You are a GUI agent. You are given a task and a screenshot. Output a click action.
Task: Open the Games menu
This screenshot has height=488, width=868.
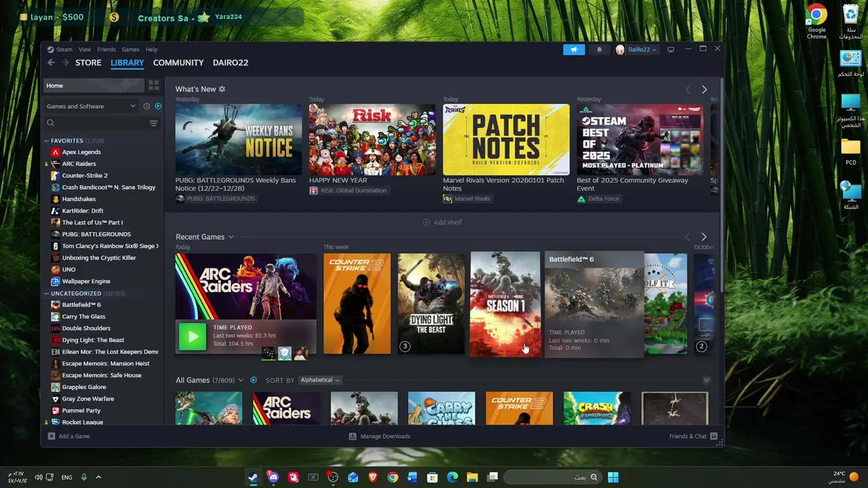[131, 49]
